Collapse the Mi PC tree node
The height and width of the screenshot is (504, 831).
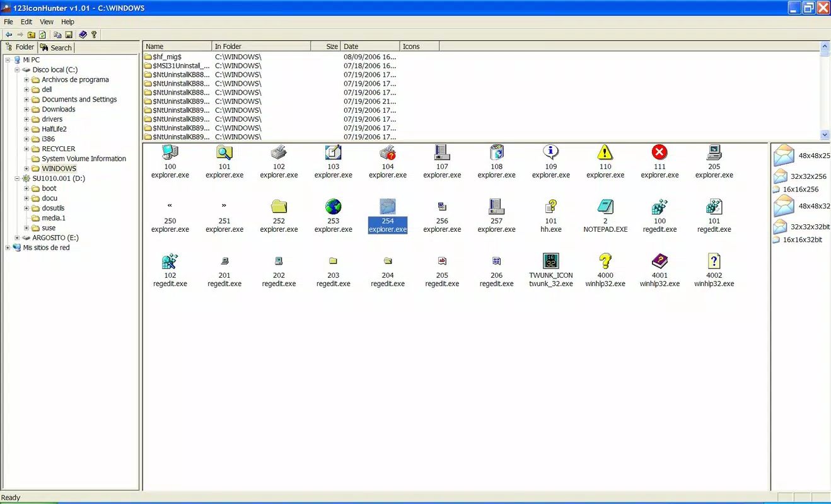[8, 60]
